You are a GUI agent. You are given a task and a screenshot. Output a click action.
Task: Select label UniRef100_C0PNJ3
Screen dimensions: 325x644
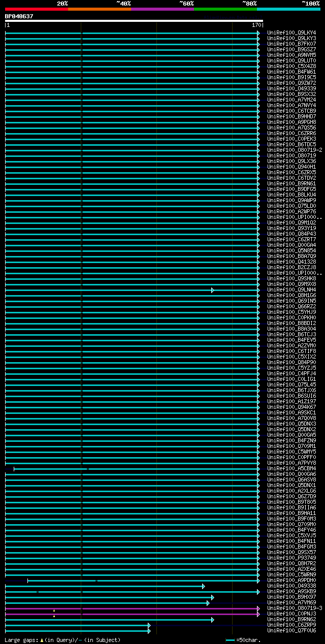[x=291, y=614]
